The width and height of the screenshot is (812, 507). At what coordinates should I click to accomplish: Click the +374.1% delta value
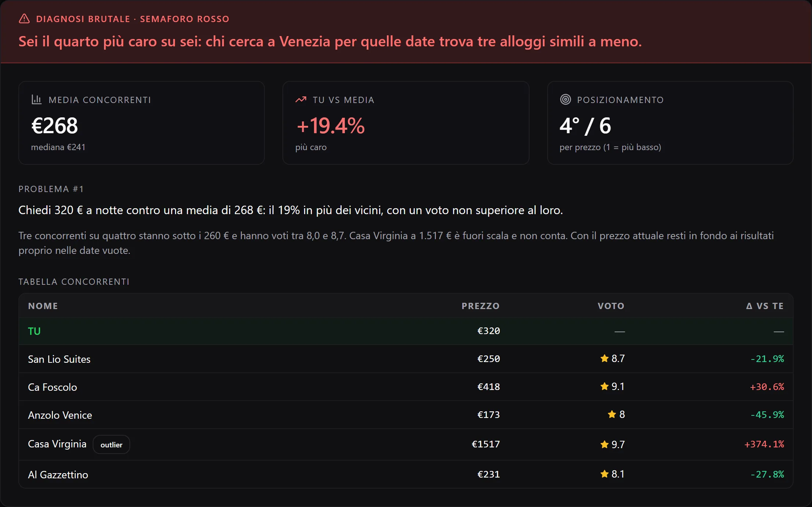764,444
